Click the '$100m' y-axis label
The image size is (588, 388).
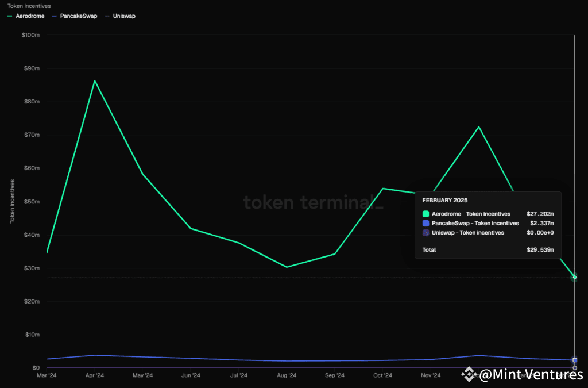(31, 35)
